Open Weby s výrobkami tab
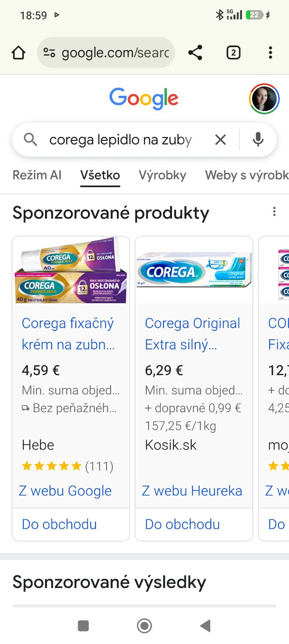This screenshot has height=644, width=289. point(246,175)
